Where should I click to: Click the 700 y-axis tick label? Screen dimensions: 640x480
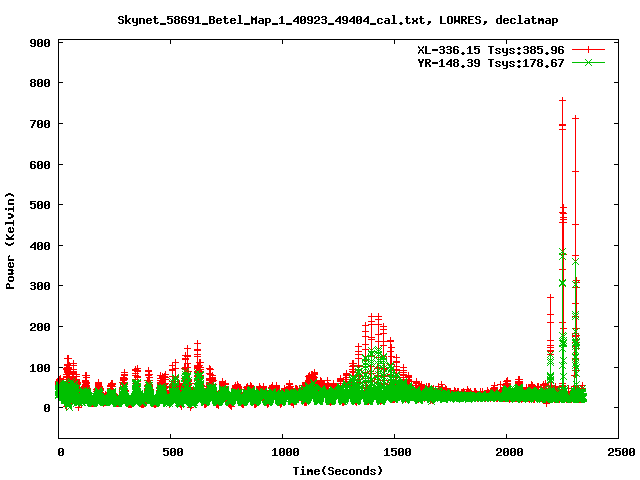coord(40,124)
